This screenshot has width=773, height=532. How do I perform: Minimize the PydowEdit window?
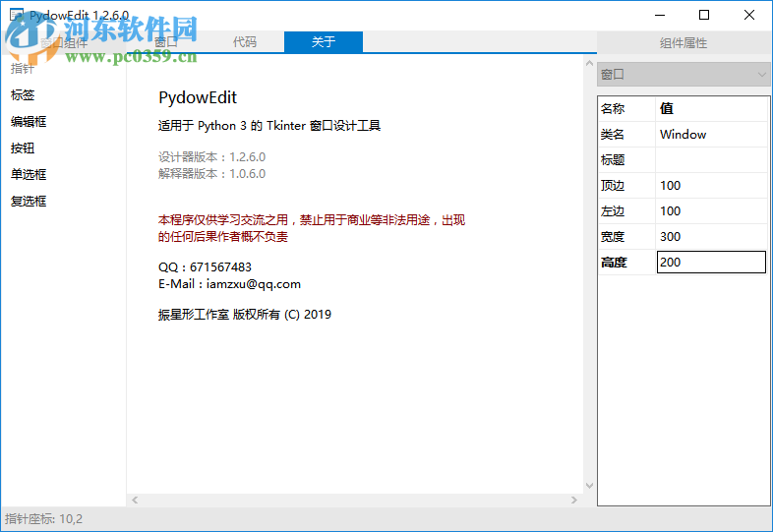pyautogui.click(x=660, y=15)
